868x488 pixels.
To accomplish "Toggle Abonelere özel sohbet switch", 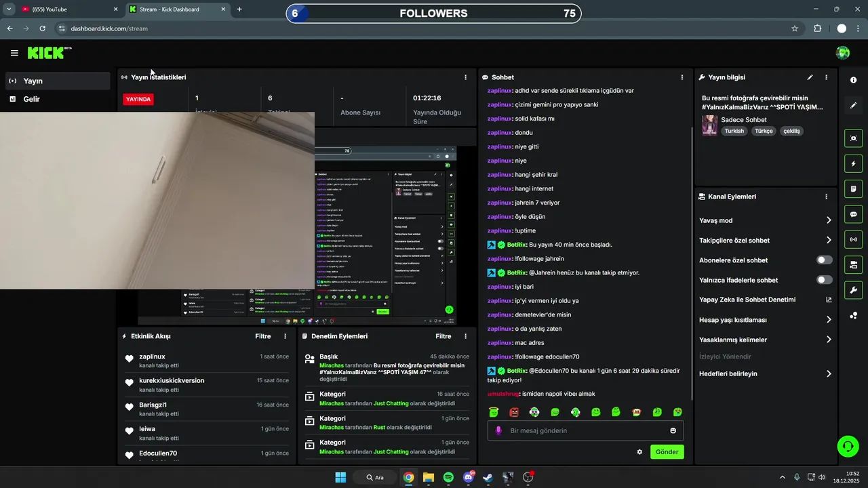I will tap(825, 260).
